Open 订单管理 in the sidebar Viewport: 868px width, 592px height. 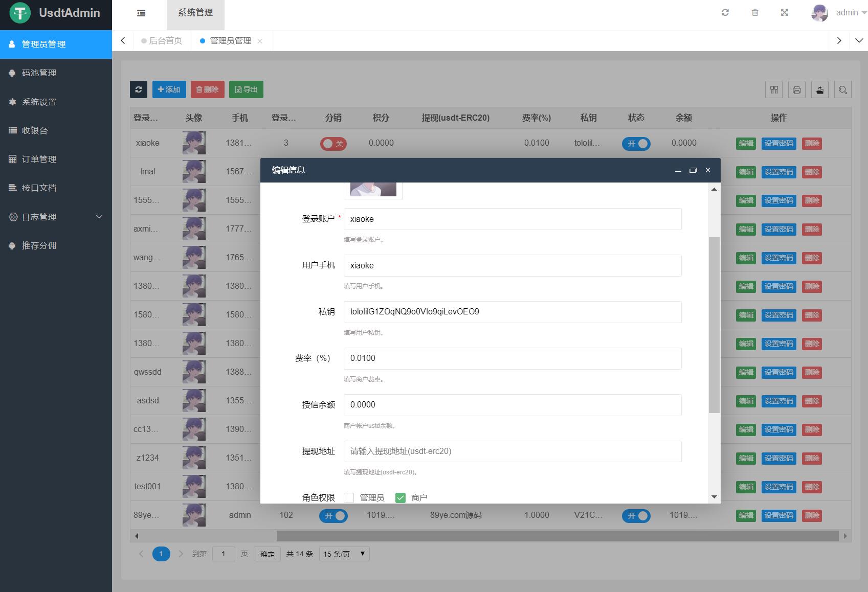56,159
